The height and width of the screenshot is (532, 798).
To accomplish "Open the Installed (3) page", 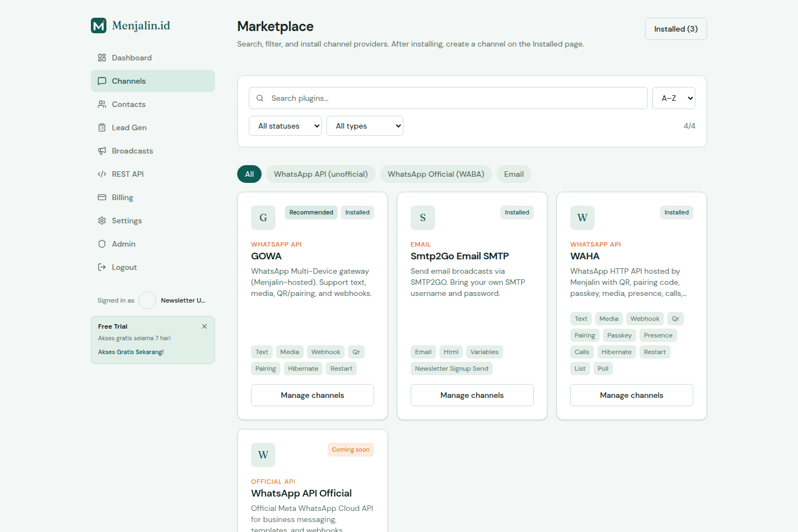I will point(676,29).
